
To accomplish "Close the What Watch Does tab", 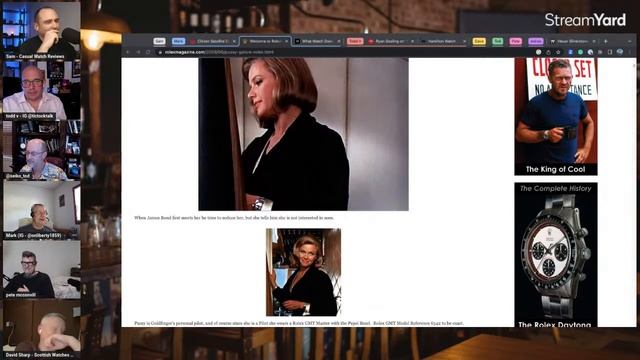I will coord(339,41).
